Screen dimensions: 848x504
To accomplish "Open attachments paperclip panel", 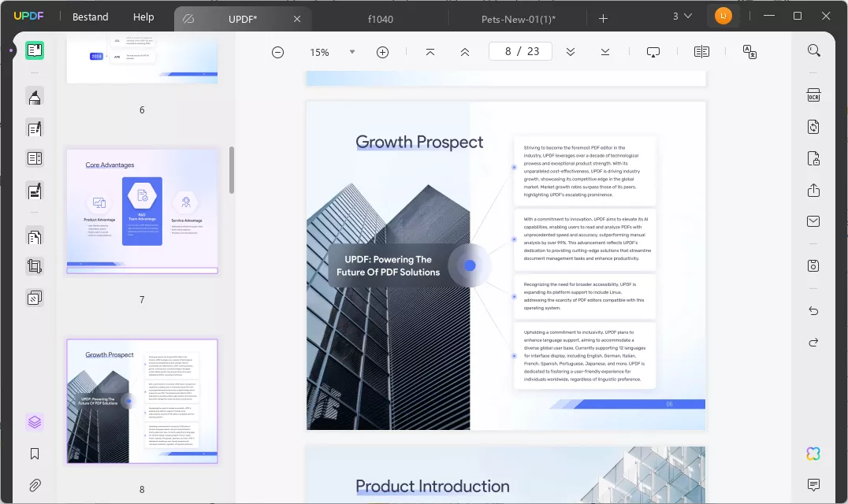I will [x=35, y=485].
